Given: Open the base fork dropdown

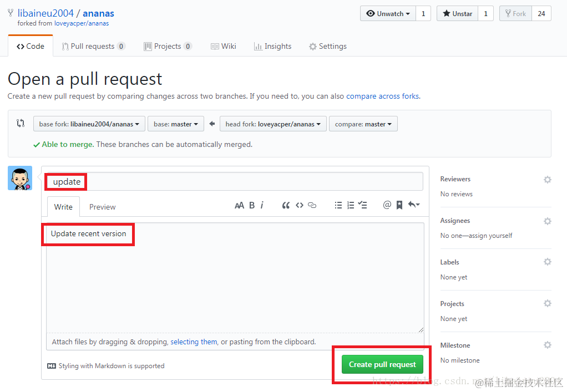Looking at the screenshot, I should coord(89,124).
